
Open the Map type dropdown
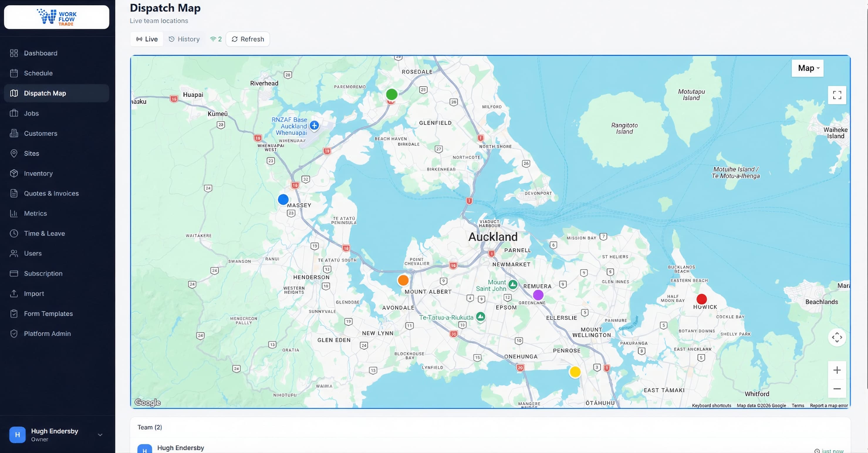point(807,68)
